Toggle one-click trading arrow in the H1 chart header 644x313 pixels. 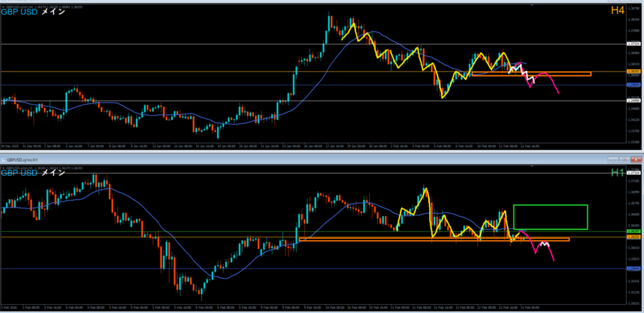coord(3,168)
